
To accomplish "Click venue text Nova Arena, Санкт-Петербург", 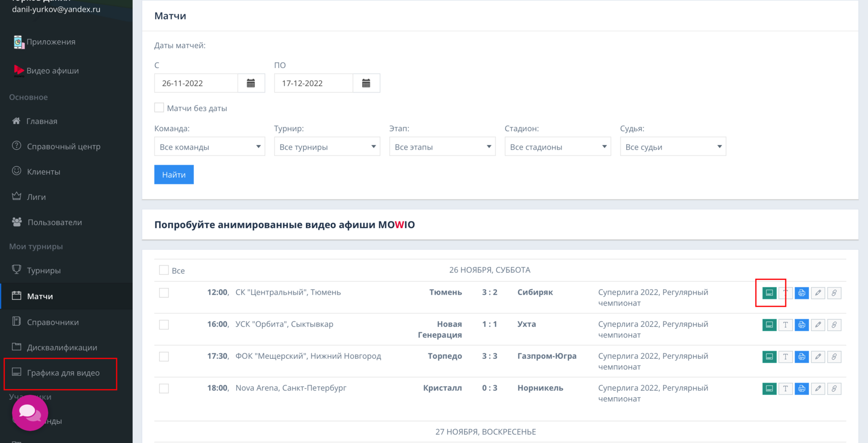I will 291,388.
